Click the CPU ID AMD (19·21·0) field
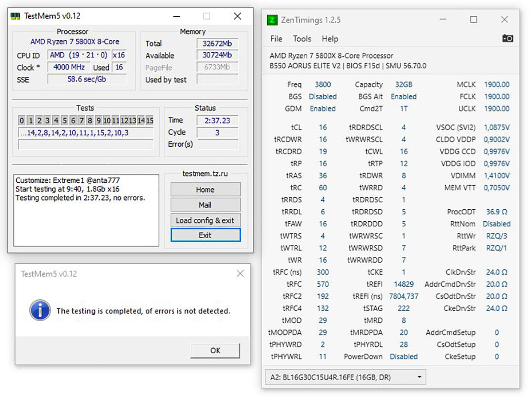The height and width of the screenshot is (398, 532). 79,55
